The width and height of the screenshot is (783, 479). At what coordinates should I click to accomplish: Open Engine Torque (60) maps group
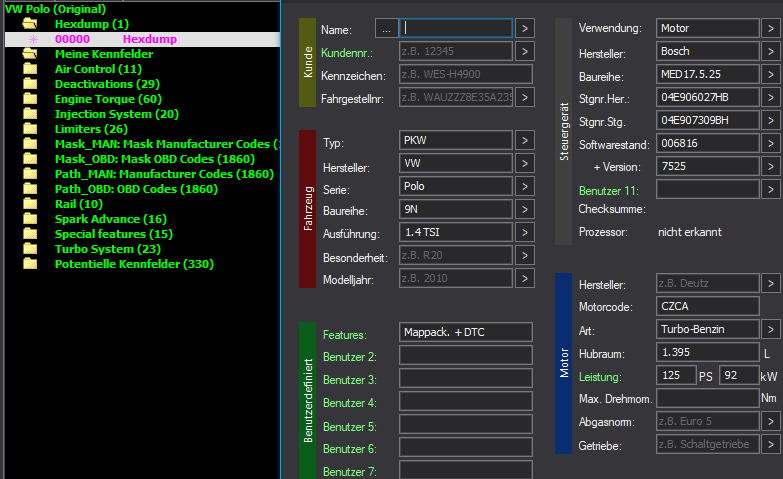[108, 99]
